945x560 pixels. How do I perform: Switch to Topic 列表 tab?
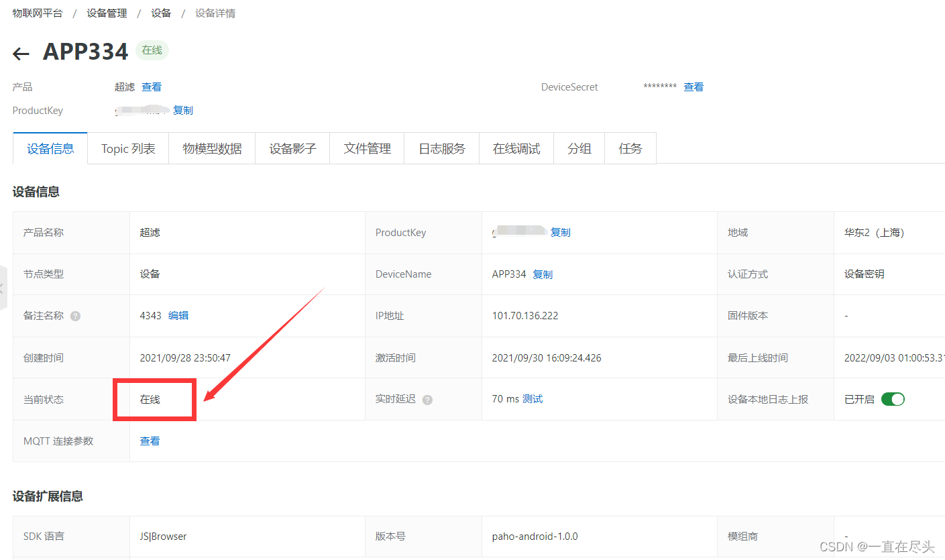click(x=128, y=148)
